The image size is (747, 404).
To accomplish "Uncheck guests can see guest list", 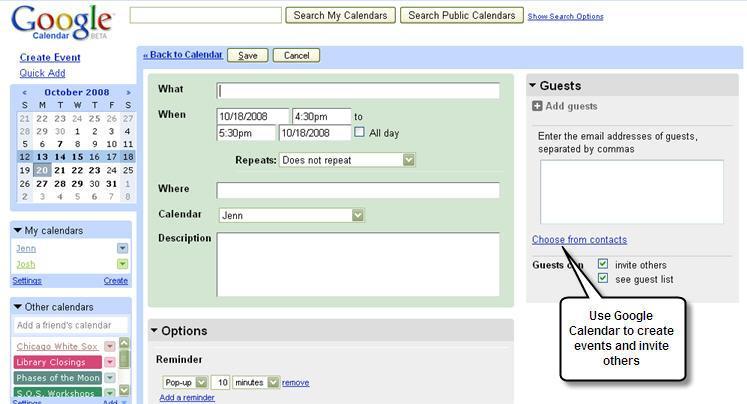I will coord(603,278).
